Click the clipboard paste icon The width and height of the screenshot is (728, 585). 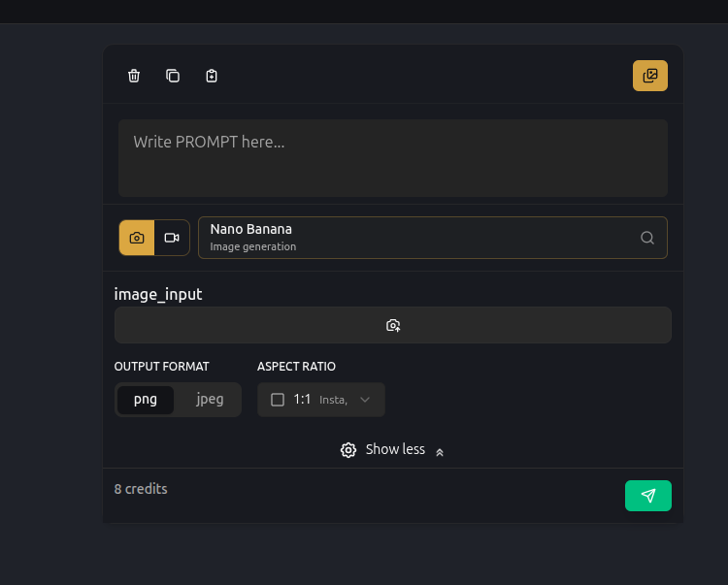pyautogui.click(x=212, y=76)
